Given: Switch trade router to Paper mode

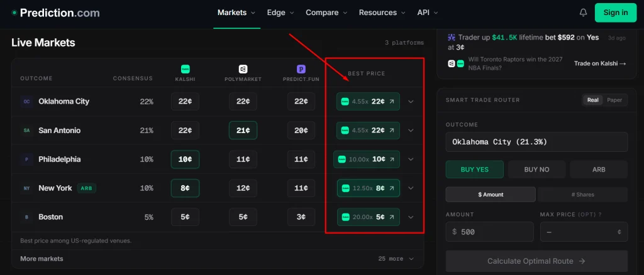Looking at the screenshot, I should (x=614, y=100).
